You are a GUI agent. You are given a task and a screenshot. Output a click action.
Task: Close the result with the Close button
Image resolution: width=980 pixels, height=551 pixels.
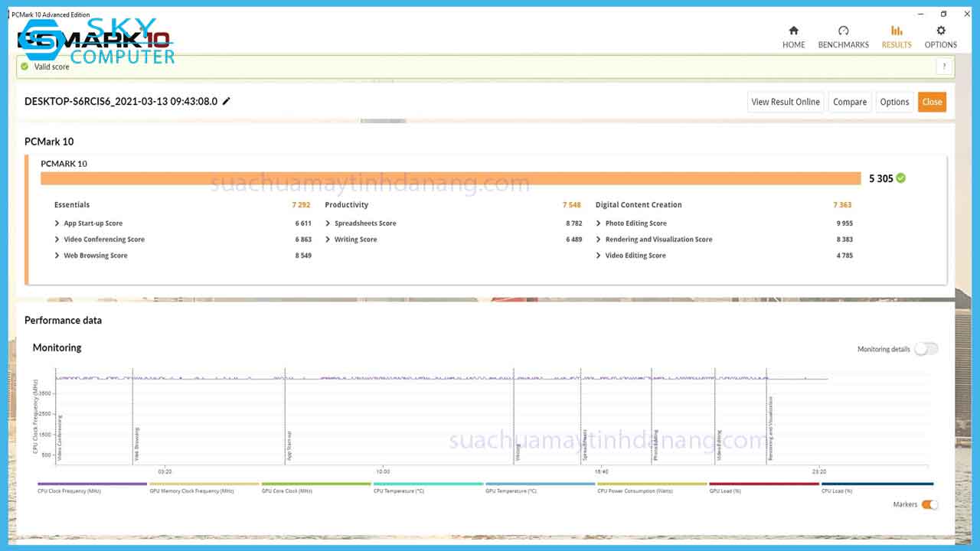tap(932, 101)
